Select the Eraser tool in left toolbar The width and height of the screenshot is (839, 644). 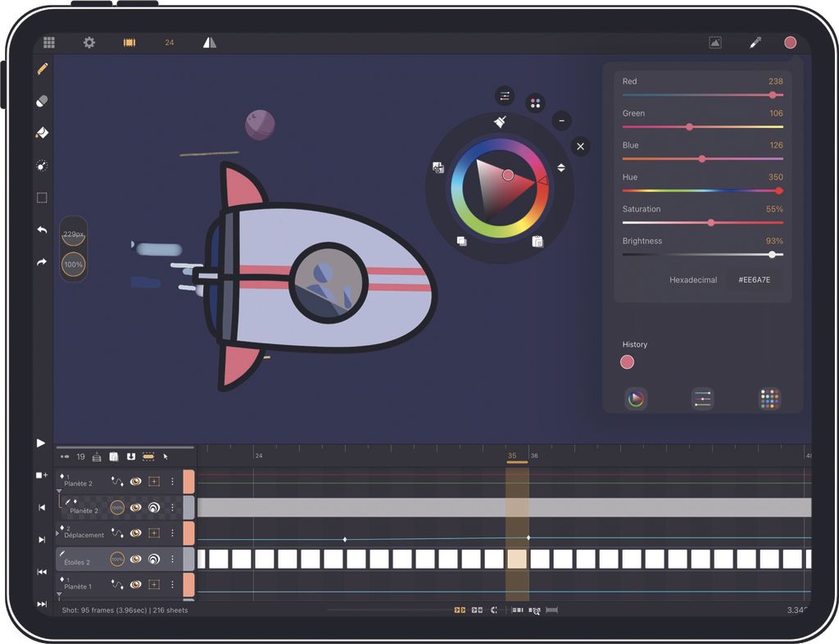pos(42,100)
